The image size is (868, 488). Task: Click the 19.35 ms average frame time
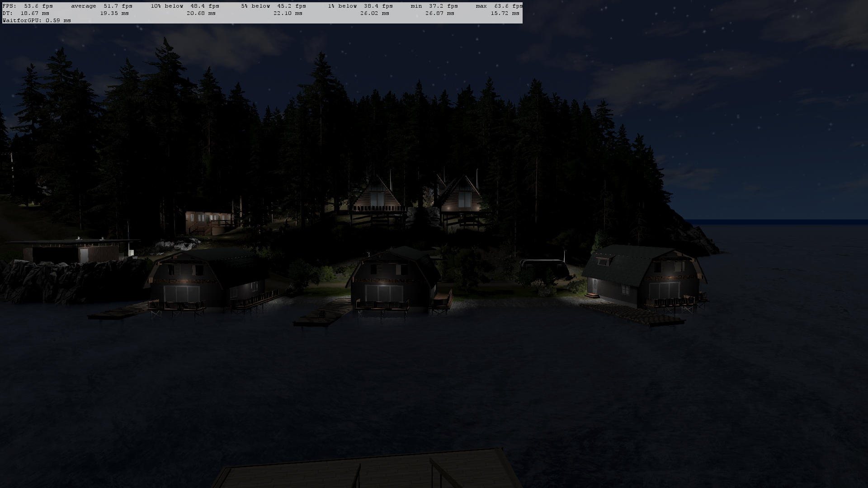click(x=114, y=13)
